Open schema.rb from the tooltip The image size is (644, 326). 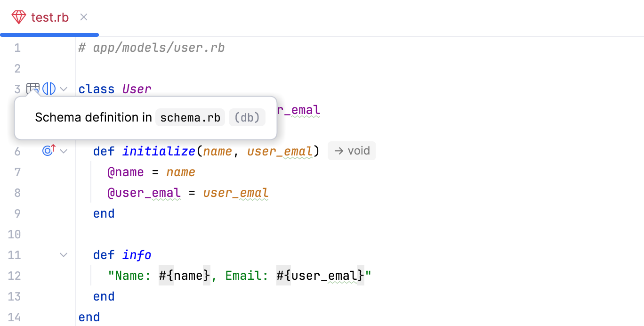(x=190, y=118)
